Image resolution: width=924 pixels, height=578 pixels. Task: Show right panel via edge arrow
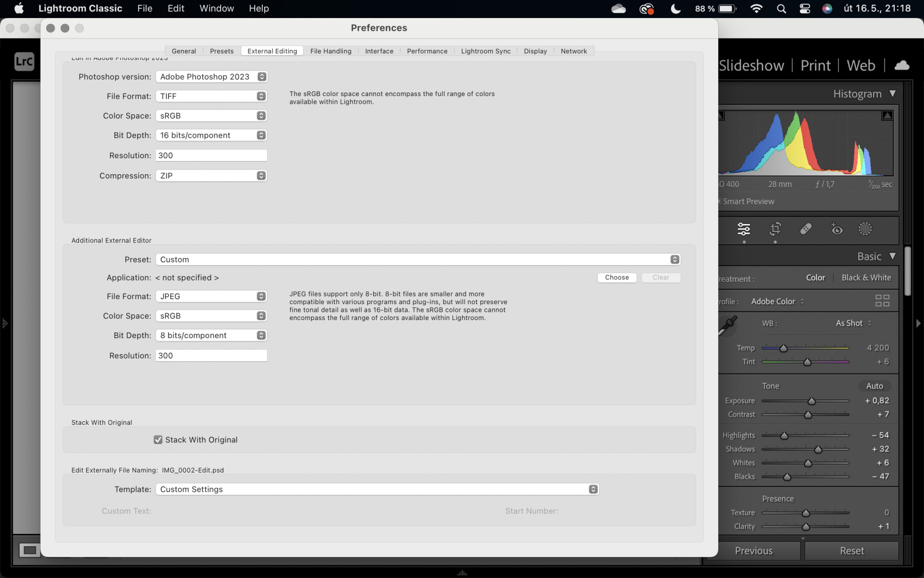[x=918, y=323]
